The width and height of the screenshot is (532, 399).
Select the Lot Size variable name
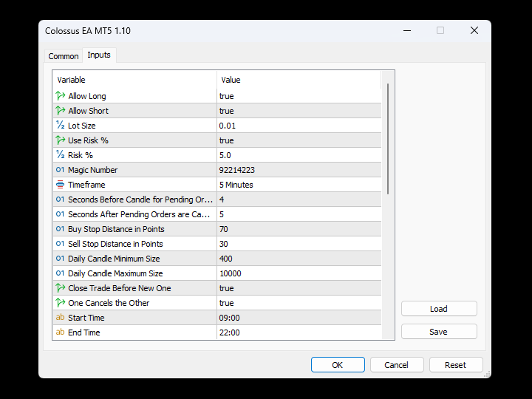point(82,126)
